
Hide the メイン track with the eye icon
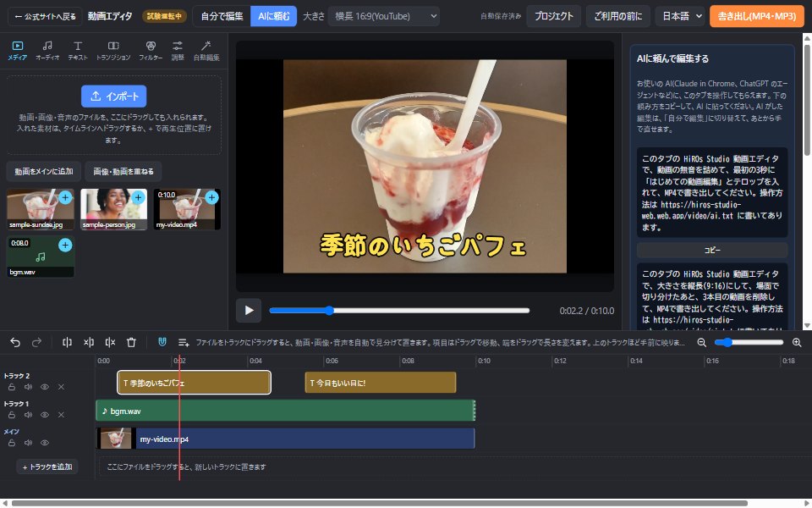coord(45,443)
